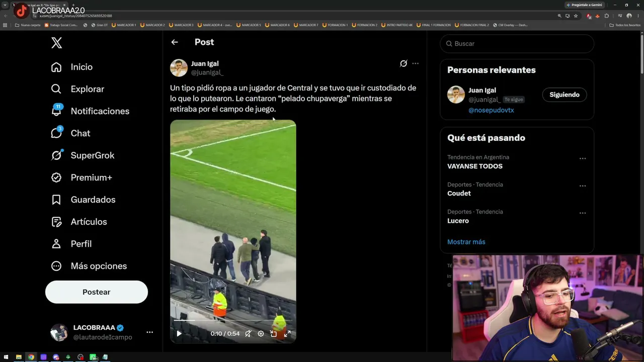Open the Trabajo Social Com... bookmark

(x=61, y=25)
